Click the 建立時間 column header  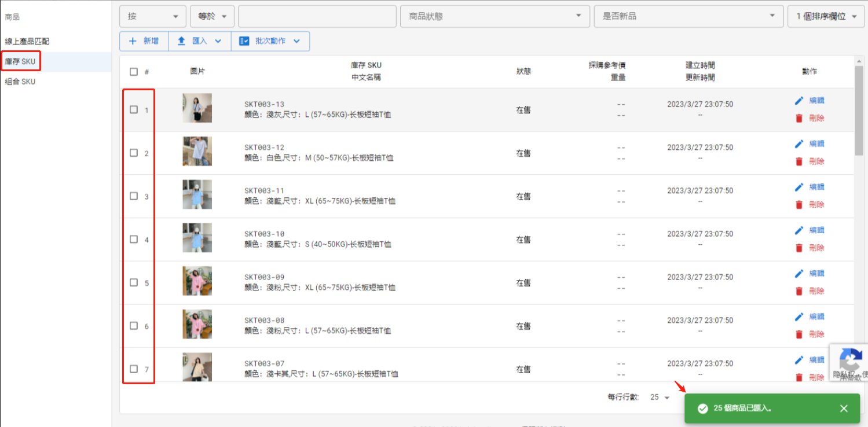point(700,65)
